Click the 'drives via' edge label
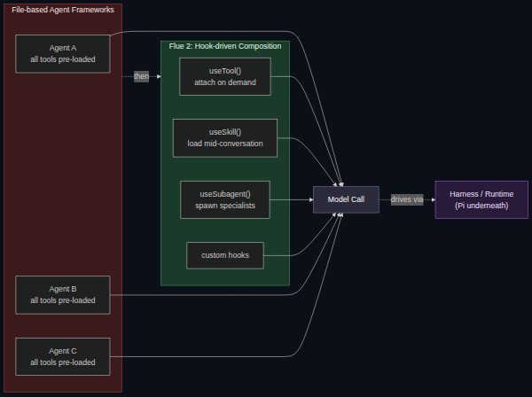532x397 pixels. (407, 199)
